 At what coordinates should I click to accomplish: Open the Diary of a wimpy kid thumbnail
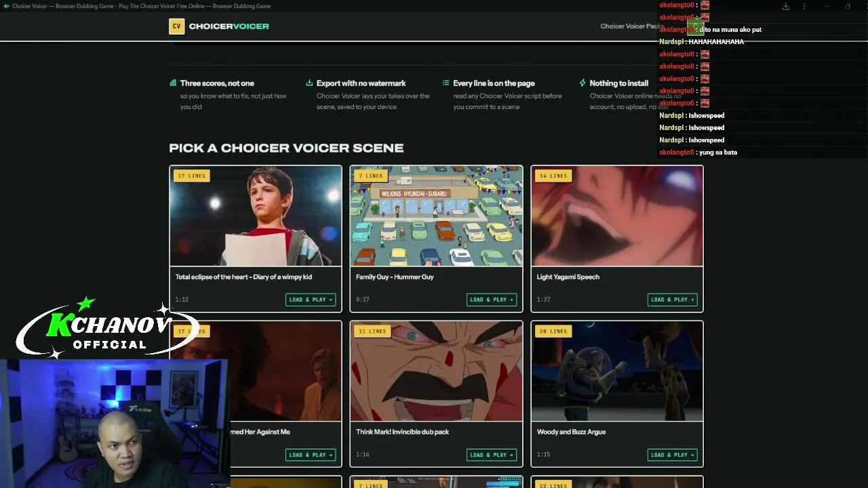click(x=256, y=216)
